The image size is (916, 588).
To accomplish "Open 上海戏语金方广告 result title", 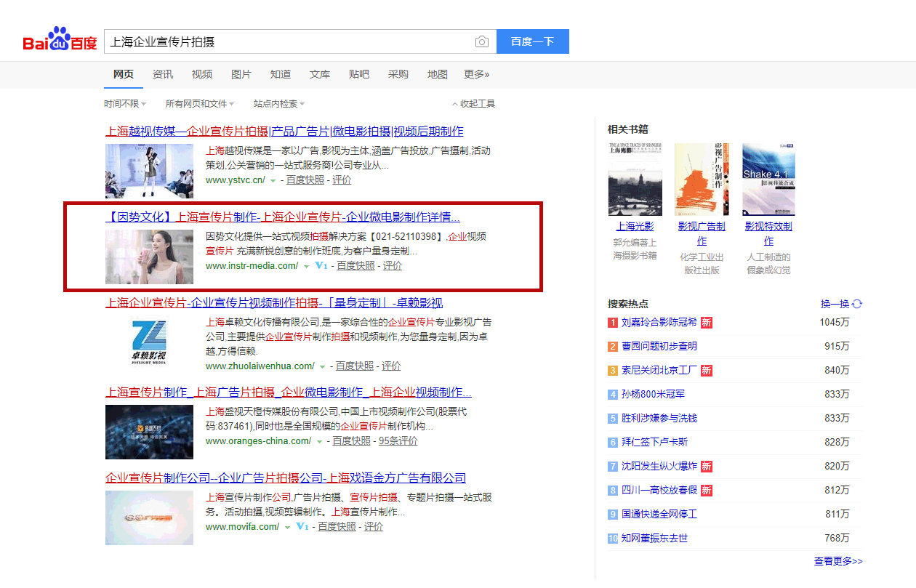I will (x=286, y=478).
